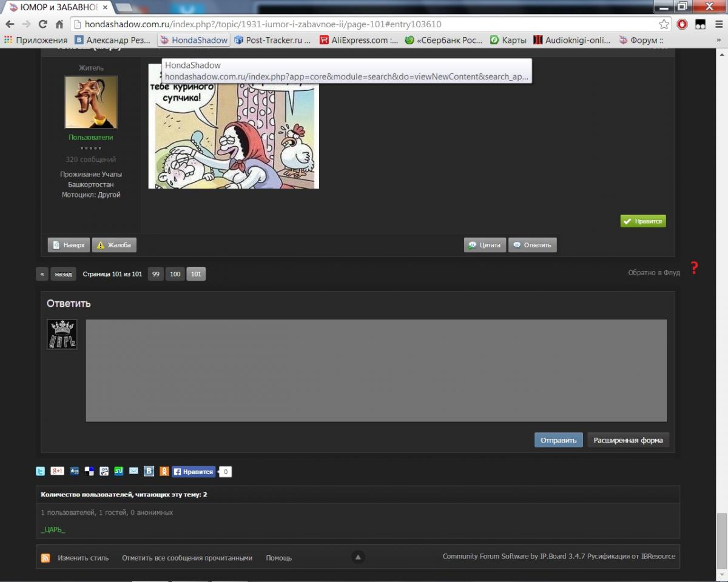Share the topic on VKontakte
The height and width of the screenshot is (582, 728).
coord(149,471)
